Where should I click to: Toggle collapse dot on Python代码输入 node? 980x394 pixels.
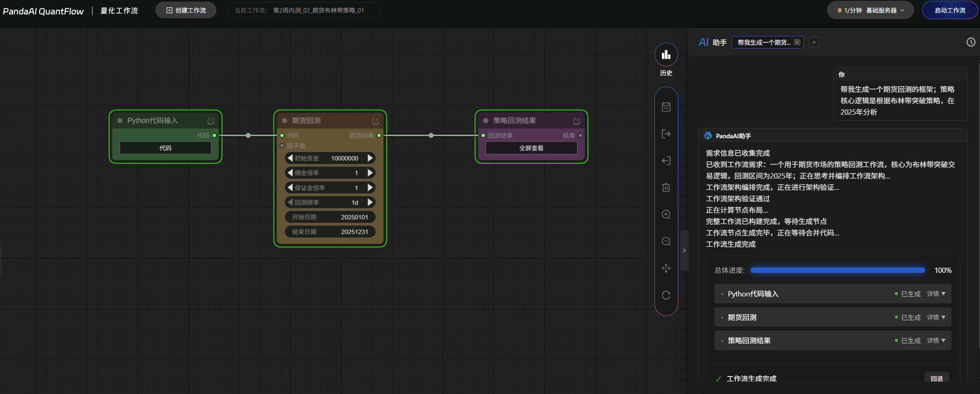(x=120, y=121)
